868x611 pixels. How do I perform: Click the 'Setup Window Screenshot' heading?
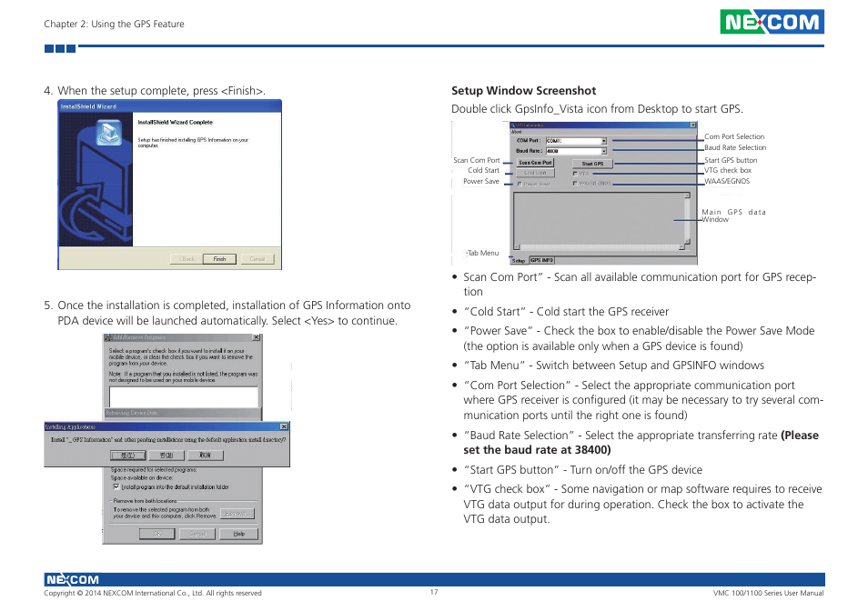[523, 91]
